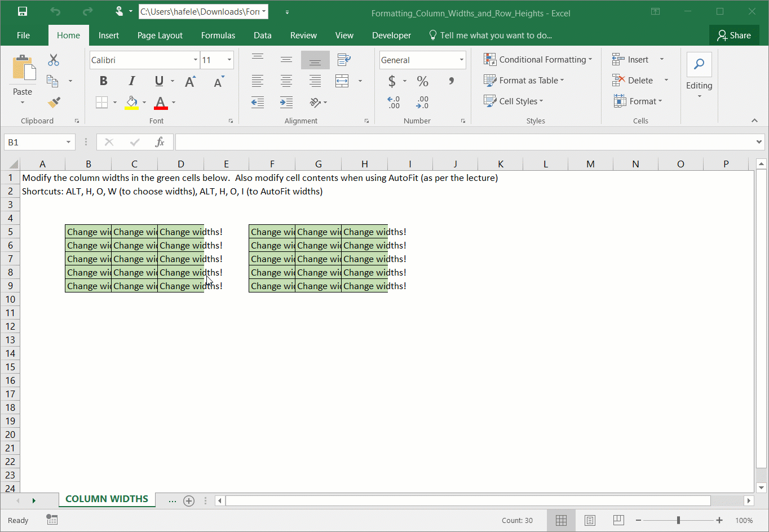Open the Format cells dropdown

point(638,101)
